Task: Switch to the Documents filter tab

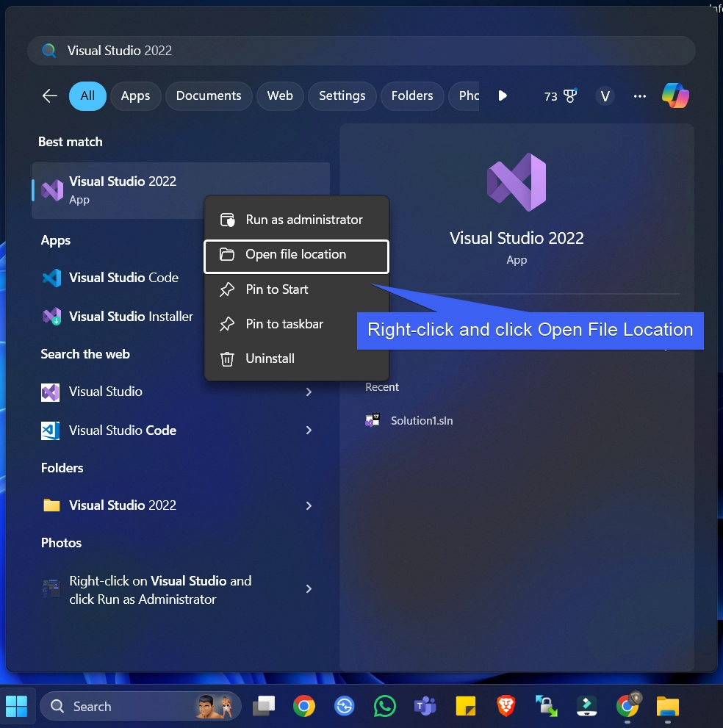Action: (209, 96)
